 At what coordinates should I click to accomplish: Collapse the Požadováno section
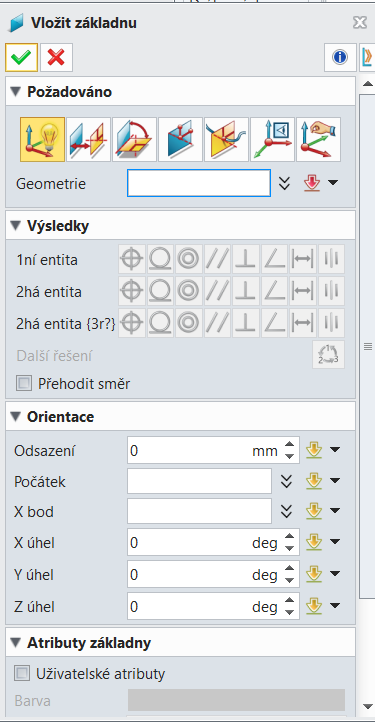tap(16, 92)
